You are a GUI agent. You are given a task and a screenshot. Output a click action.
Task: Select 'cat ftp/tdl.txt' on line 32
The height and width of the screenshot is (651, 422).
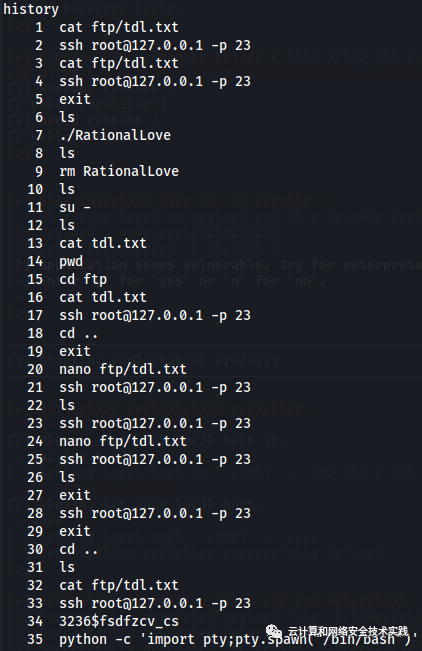click(x=119, y=585)
